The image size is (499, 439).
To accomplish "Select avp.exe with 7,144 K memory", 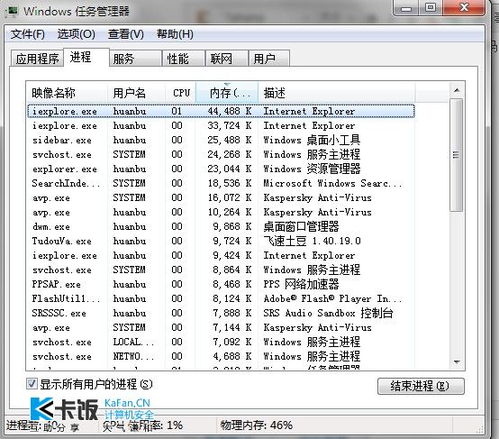I will pyautogui.click(x=221, y=327).
